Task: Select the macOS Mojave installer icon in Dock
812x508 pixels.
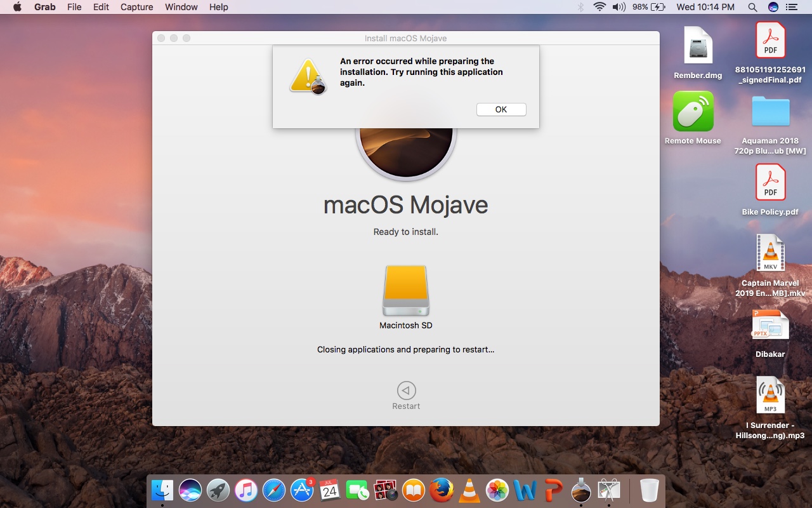Action: pyautogui.click(x=580, y=490)
